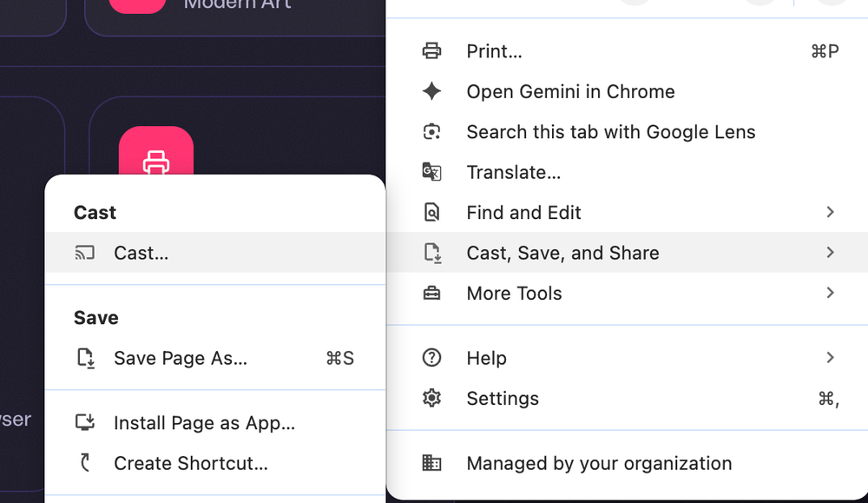Click the Google Lens icon
Viewport: 868px width, 503px height.
431,132
